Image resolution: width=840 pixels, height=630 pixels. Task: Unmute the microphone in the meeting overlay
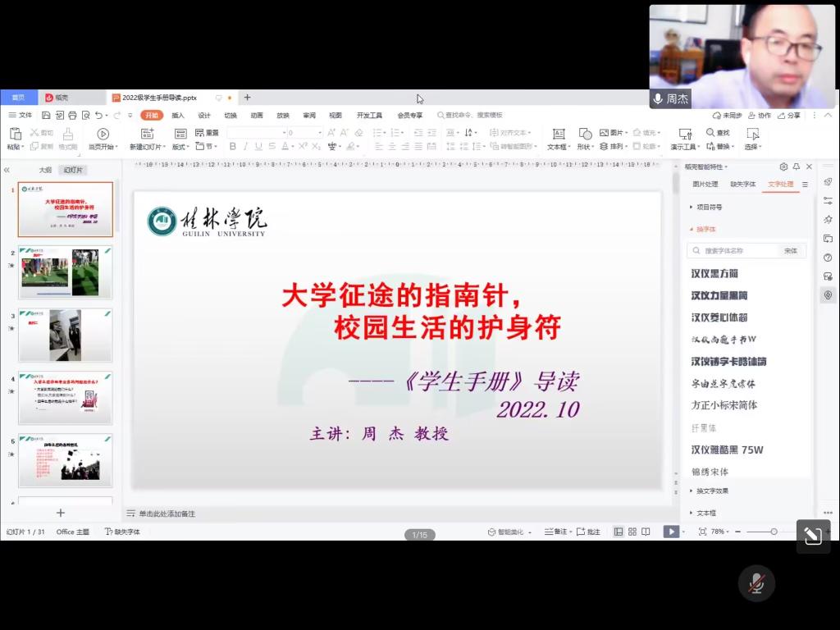756,583
